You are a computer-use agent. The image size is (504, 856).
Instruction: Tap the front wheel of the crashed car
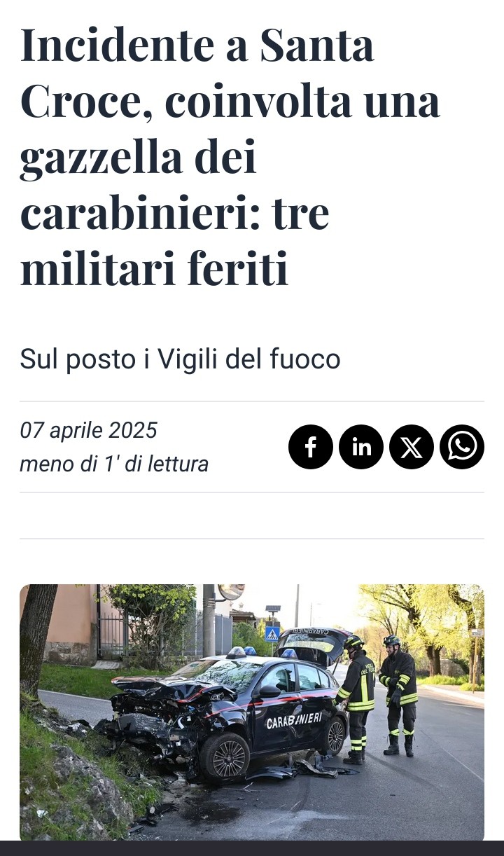click(225, 756)
